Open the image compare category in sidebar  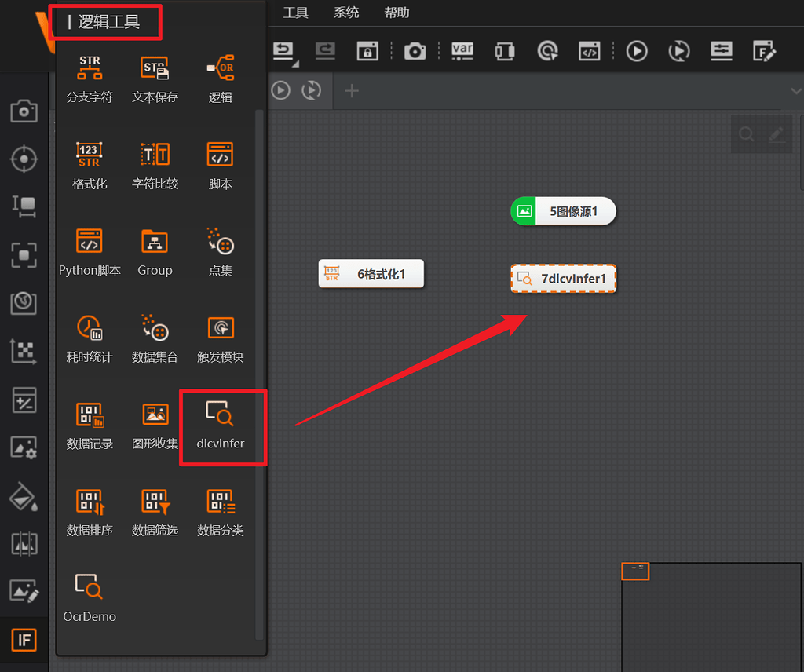click(24, 544)
